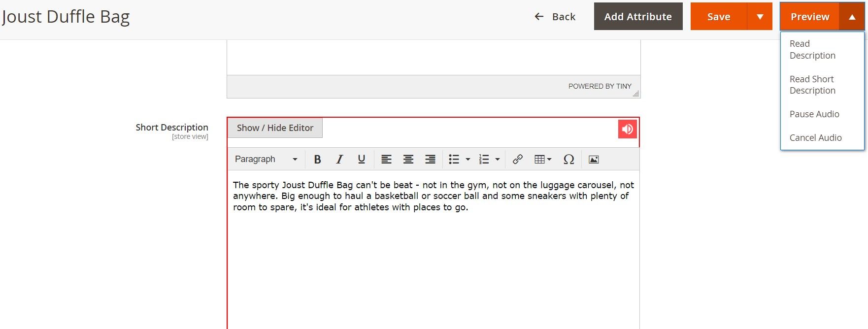The height and width of the screenshot is (329, 868).
Task: Choose Pause Audio from menu
Action: click(x=814, y=114)
